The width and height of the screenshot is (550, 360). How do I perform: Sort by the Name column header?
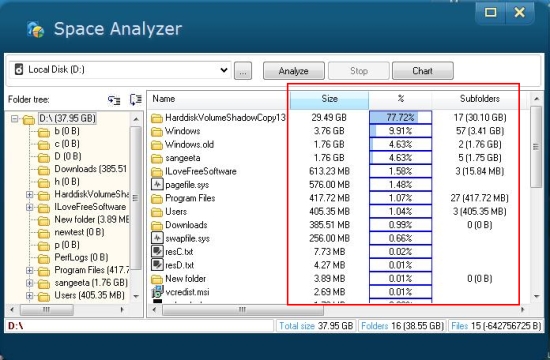click(218, 99)
